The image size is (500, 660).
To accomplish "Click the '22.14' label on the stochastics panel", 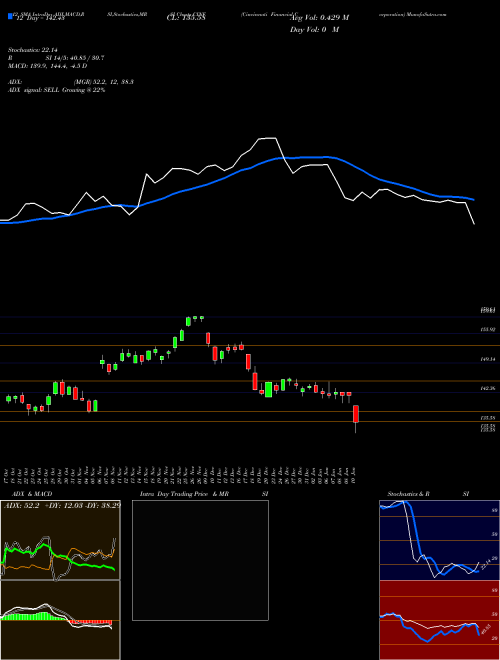I will tap(485, 563).
